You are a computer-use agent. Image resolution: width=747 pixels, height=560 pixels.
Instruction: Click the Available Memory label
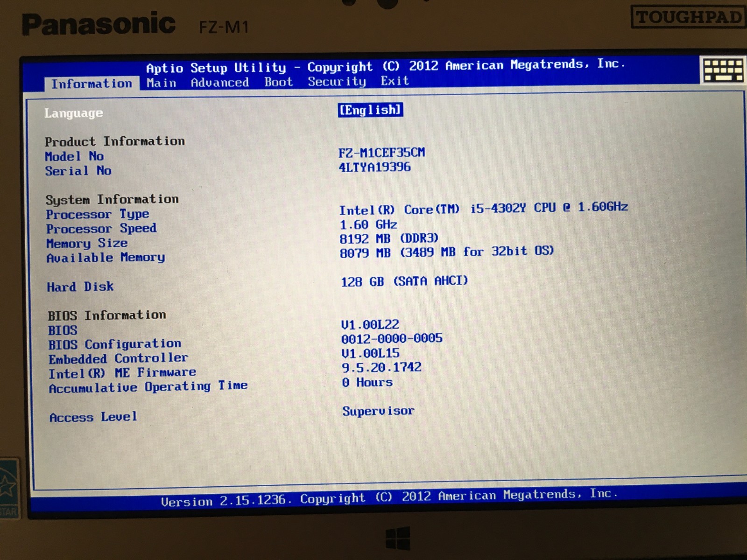point(106,258)
